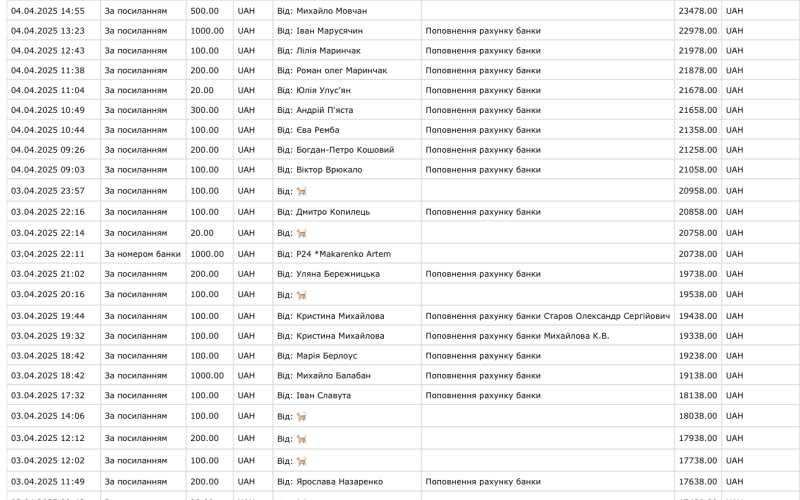Select sender 'Від: Іван Славута'
Image resolution: width=800 pixels, height=500 pixels.
coord(314,396)
